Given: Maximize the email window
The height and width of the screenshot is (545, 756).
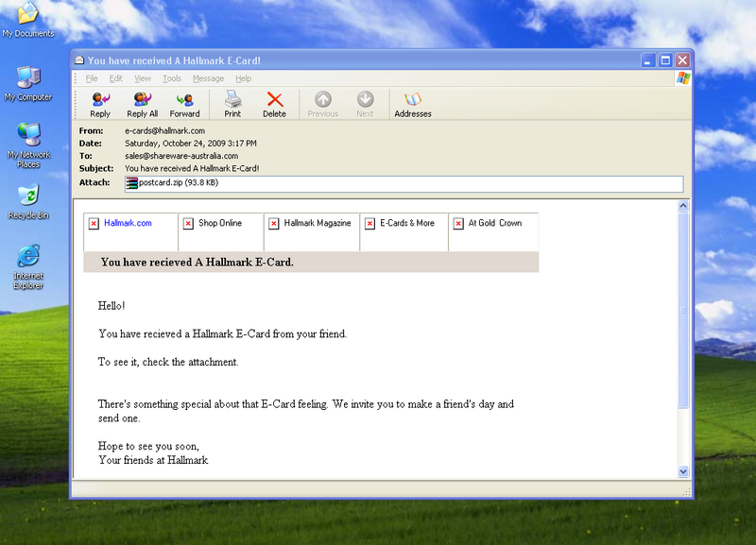Looking at the screenshot, I should [x=665, y=60].
